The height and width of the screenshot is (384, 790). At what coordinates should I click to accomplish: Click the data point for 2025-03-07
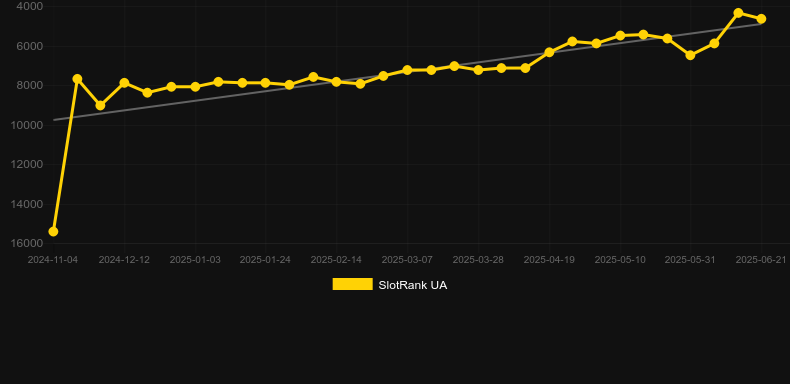[407, 70]
